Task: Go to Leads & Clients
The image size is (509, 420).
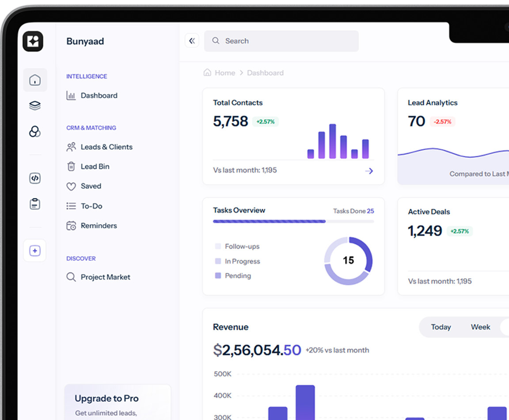Action: 106,147
